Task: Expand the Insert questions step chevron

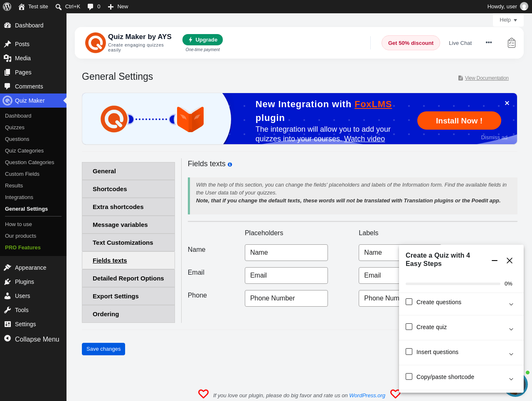Action: (x=511, y=354)
